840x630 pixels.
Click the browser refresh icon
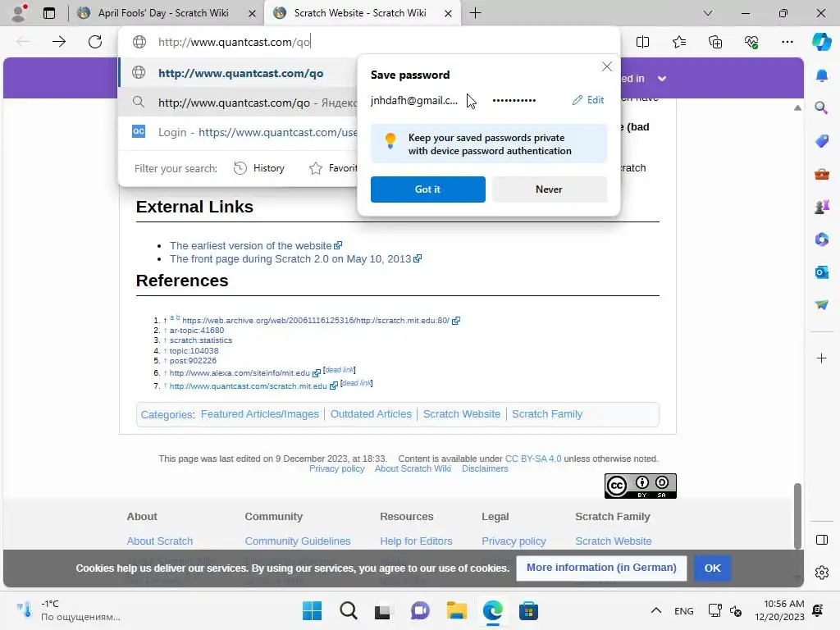pyautogui.click(x=95, y=42)
